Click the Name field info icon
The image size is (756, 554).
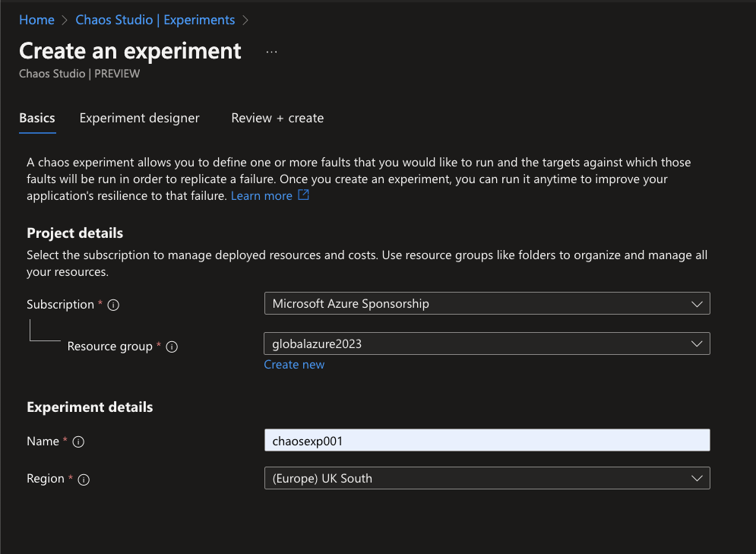point(78,442)
